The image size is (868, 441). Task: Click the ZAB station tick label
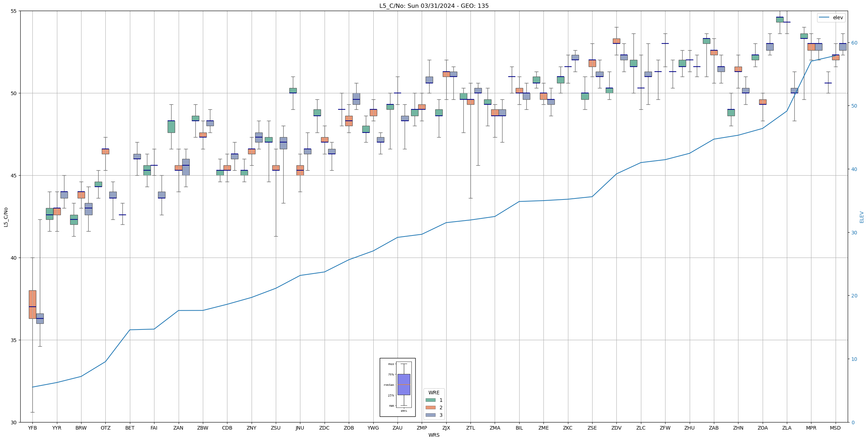pos(714,428)
